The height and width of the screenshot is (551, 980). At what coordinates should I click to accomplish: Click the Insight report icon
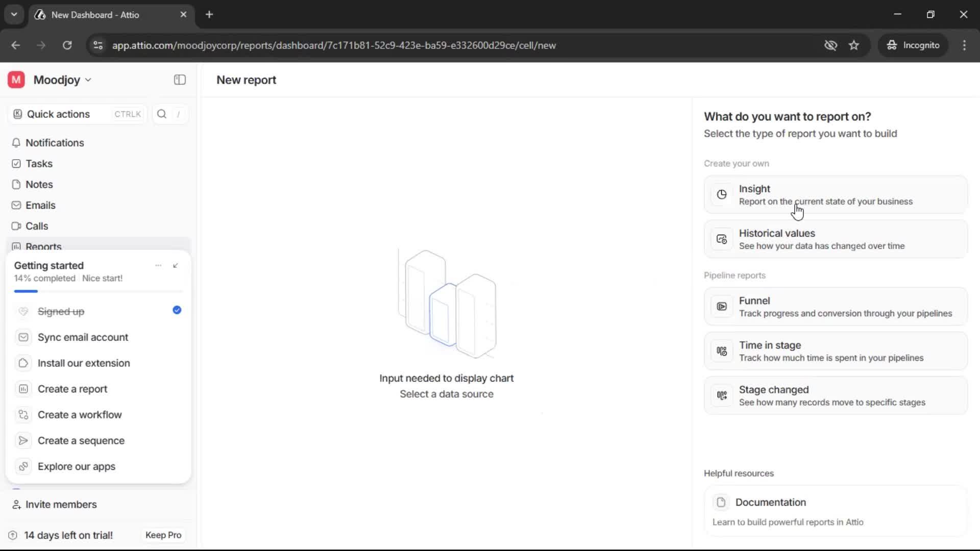[721, 194]
